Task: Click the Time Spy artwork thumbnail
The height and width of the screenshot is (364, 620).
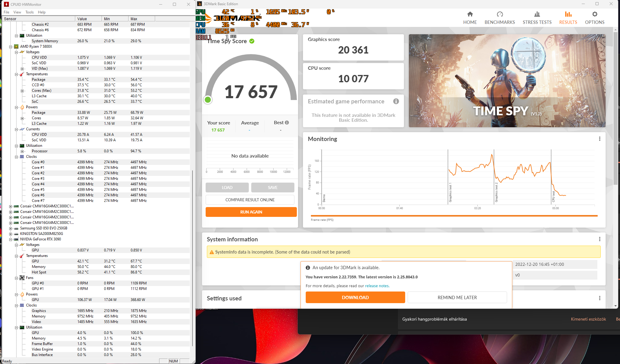Action: (x=507, y=81)
